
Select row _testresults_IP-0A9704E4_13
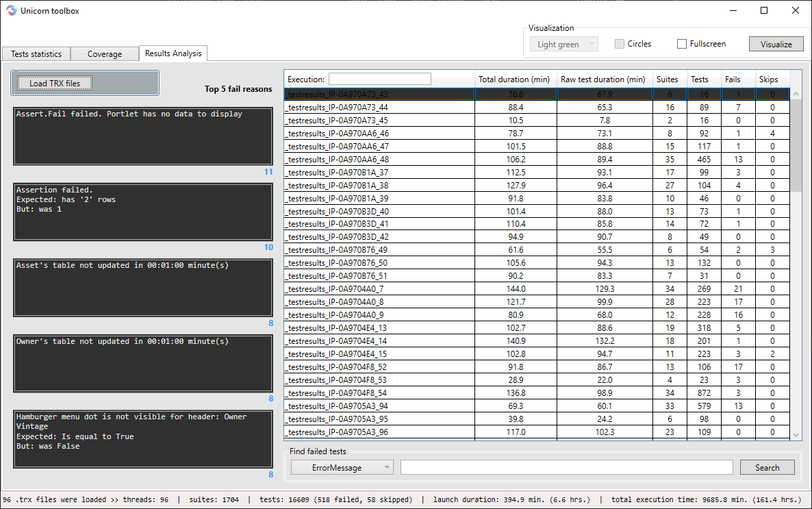[537, 327]
